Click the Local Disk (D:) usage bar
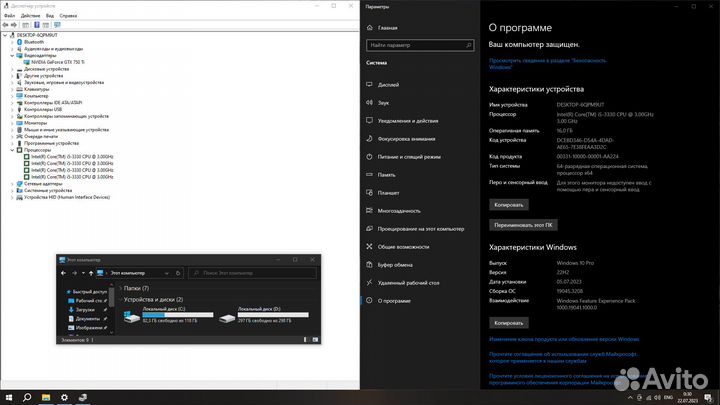This screenshot has width=720, height=405. [273, 315]
